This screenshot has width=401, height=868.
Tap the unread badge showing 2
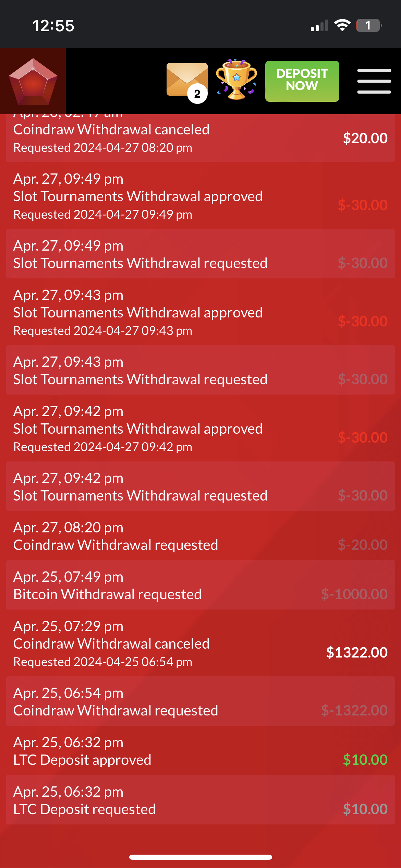coord(197,94)
